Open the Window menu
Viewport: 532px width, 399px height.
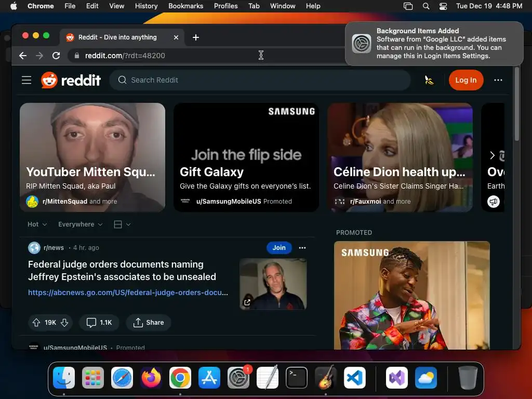283,6
